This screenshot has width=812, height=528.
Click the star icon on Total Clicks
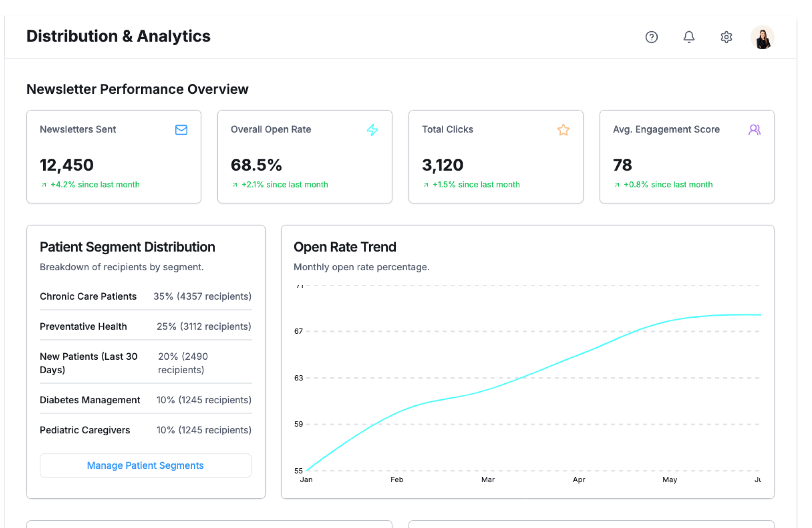[563, 130]
